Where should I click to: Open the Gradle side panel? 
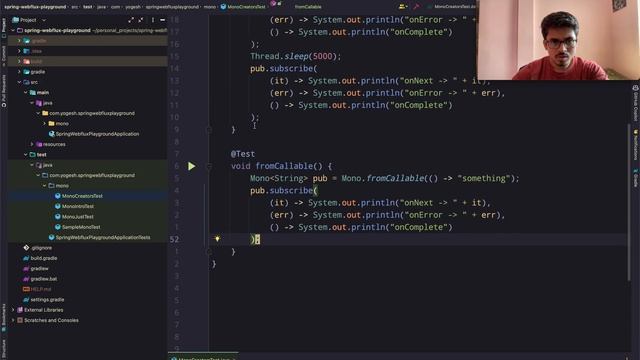click(636, 177)
